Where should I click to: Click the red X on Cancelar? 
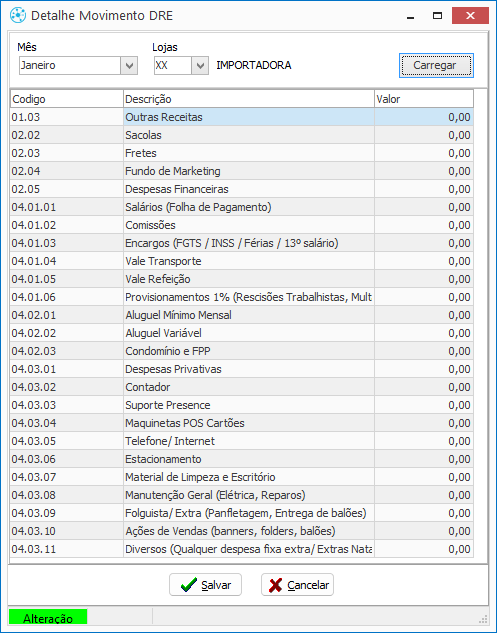pos(275,585)
